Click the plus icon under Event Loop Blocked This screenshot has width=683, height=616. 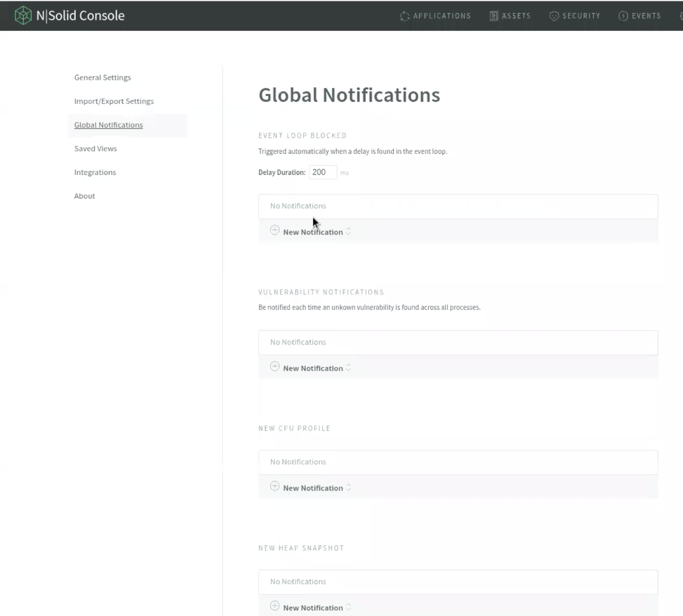pos(275,230)
